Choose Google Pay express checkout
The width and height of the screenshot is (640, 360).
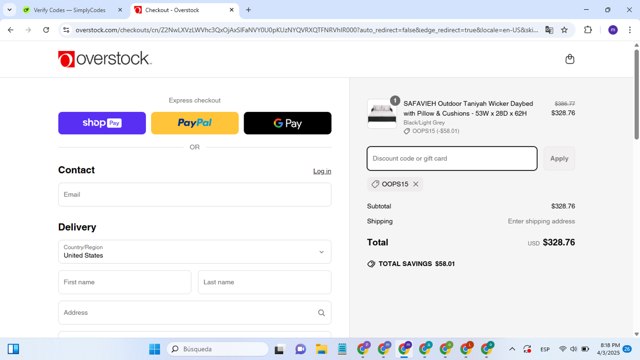pyautogui.click(x=288, y=123)
